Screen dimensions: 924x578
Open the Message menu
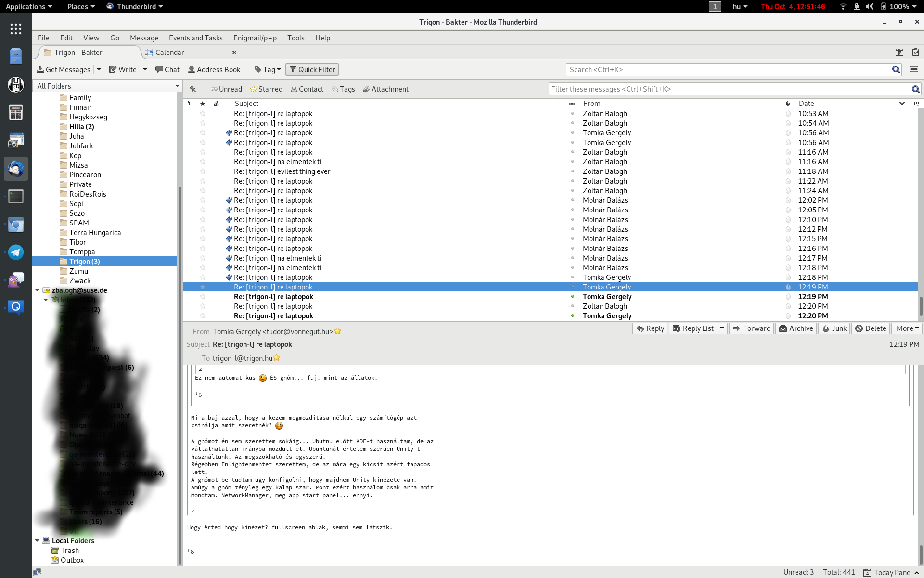144,38
